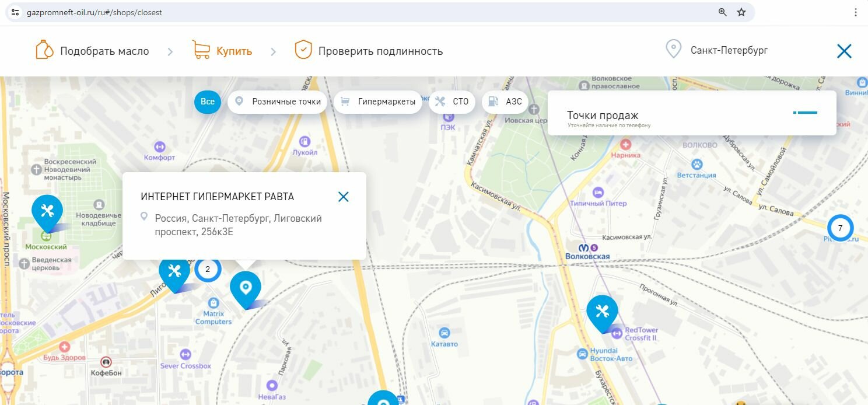Screen dimensions: 868x405
Task: Click the shield checkmark icon
Action: (303, 50)
